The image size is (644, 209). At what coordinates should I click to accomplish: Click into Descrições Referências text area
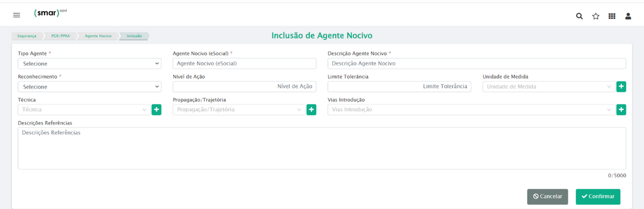(322, 149)
